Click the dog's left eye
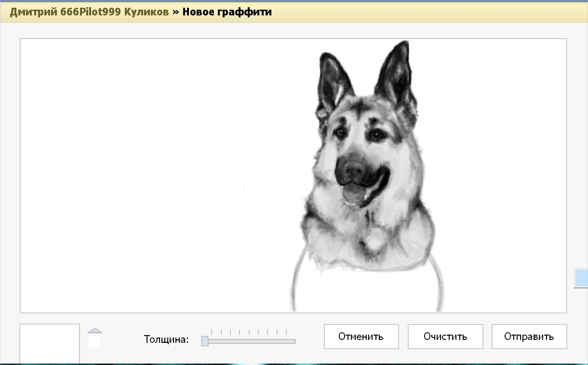 point(341,131)
